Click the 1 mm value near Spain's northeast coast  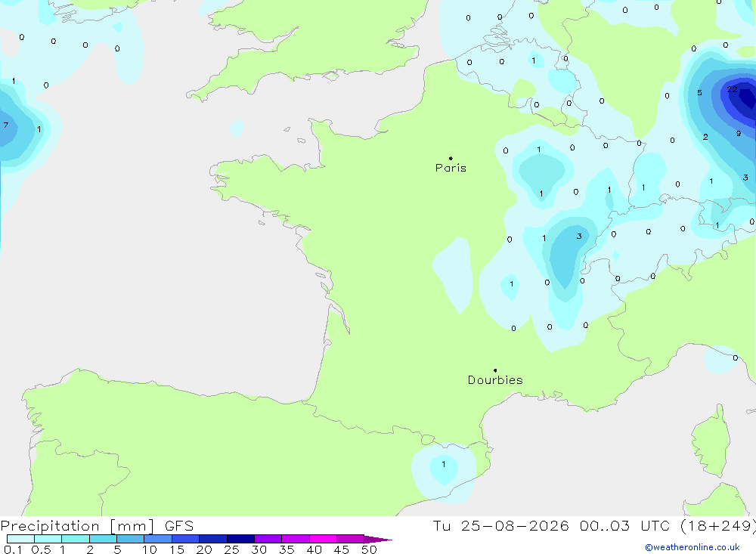click(444, 464)
